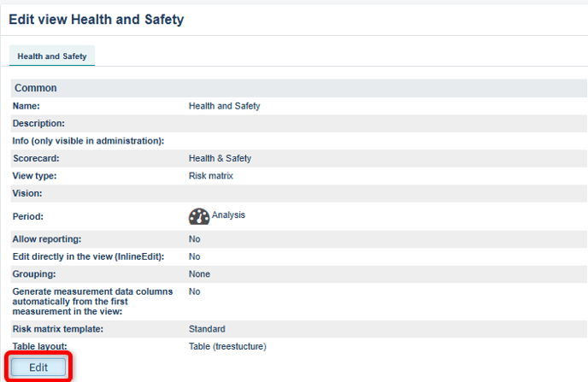Click the Edit view Health and Safety heading
The height and width of the screenshot is (382, 588).
[96, 19]
